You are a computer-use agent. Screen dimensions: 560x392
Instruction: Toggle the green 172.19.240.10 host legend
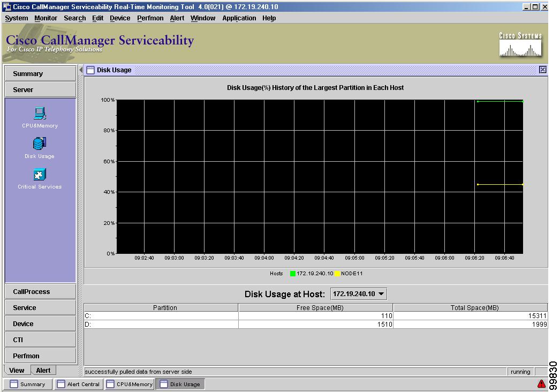[293, 273]
